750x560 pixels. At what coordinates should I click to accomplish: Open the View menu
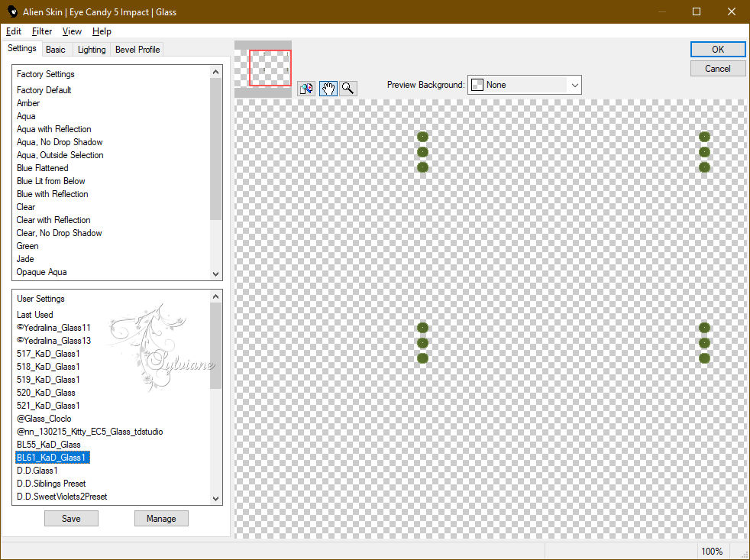(72, 31)
